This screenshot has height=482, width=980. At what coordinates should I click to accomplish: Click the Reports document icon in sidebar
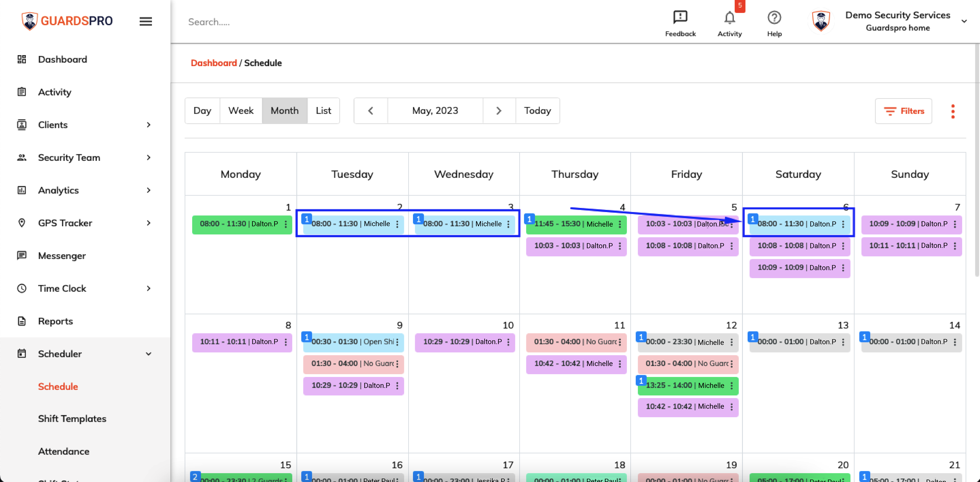click(x=22, y=321)
